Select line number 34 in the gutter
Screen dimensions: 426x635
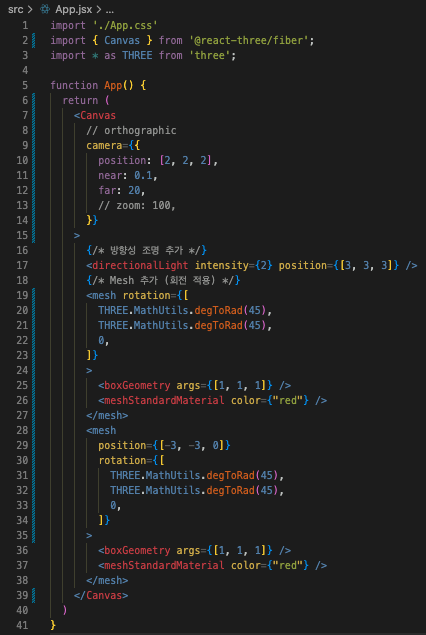click(x=22, y=520)
